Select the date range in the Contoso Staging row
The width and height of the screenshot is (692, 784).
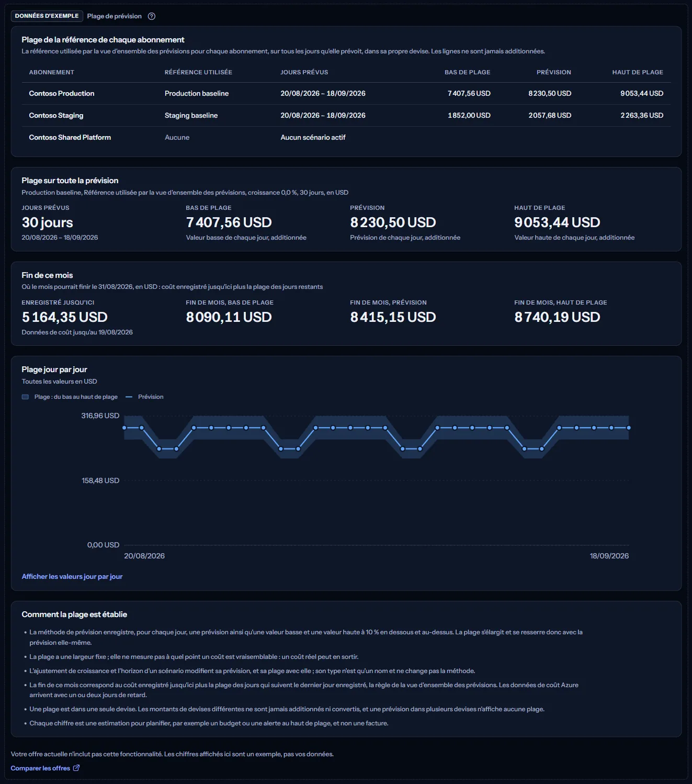tap(323, 115)
